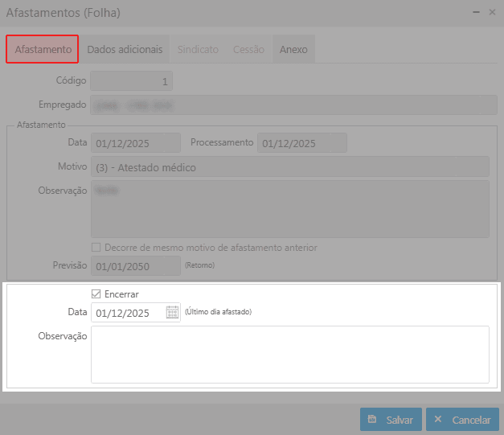Click the save disk icon
The height and width of the screenshot is (435, 504).
point(372,419)
